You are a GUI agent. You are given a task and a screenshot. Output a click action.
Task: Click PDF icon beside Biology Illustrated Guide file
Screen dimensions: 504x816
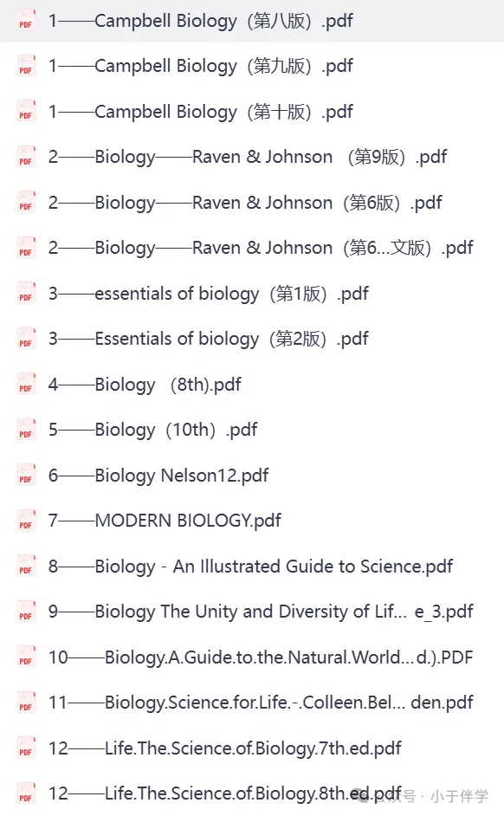[x=26, y=566]
